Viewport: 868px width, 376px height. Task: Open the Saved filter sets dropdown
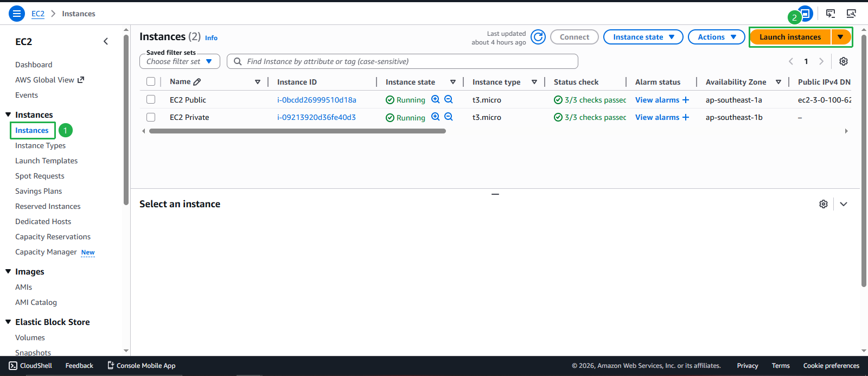(180, 61)
